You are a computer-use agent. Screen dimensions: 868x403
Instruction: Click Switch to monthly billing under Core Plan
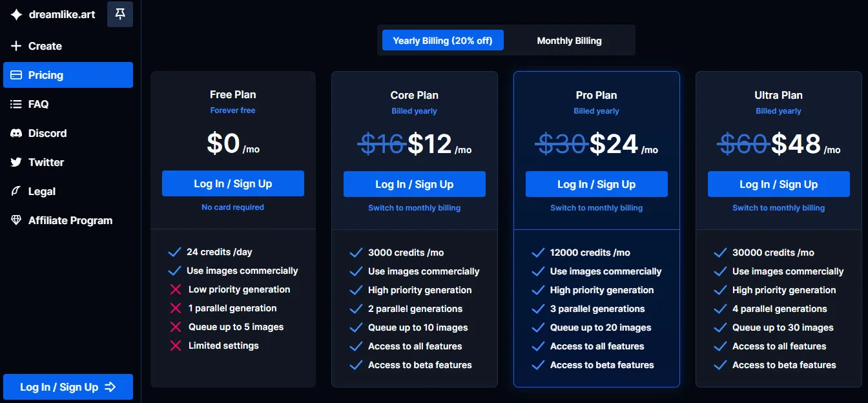coord(414,207)
